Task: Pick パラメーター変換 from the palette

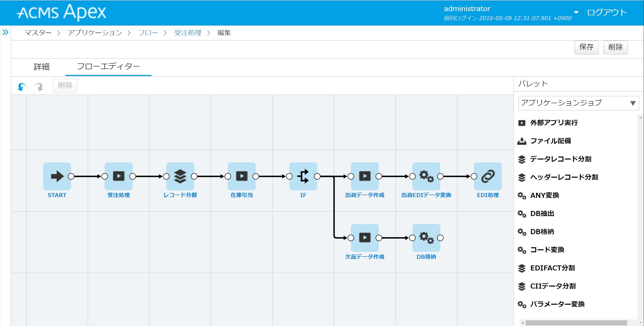Action: [551, 304]
